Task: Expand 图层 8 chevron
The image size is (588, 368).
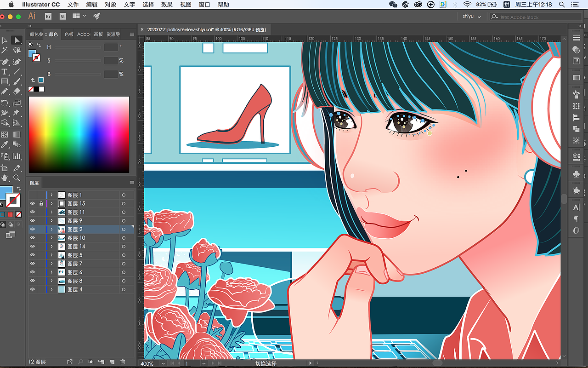Action: [x=51, y=281]
